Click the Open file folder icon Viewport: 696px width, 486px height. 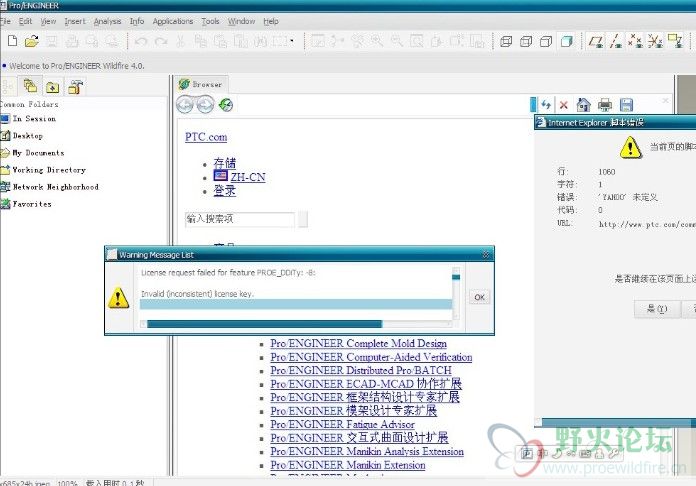[32, 42]
